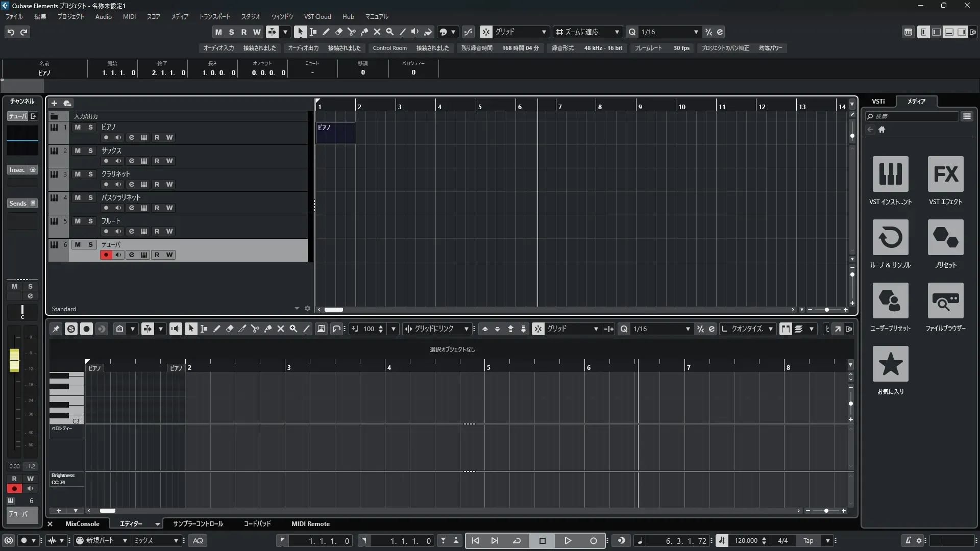This screenshot has width=980, height=551.
Task: Toggle record enable on テューバ track
Action: [x=106, y=255]
